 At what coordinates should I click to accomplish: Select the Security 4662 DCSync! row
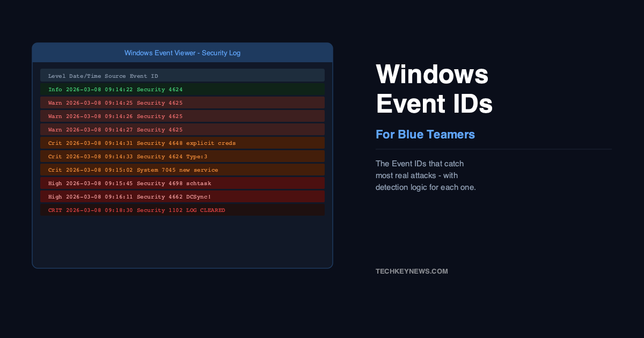tap(182, 196)
